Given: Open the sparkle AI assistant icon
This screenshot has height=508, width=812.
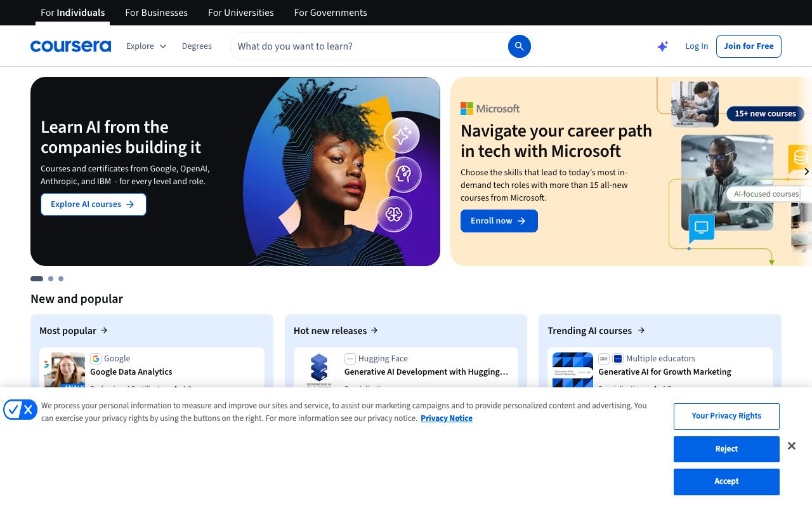Looking at the screenshot, I should tap(662, 46).
